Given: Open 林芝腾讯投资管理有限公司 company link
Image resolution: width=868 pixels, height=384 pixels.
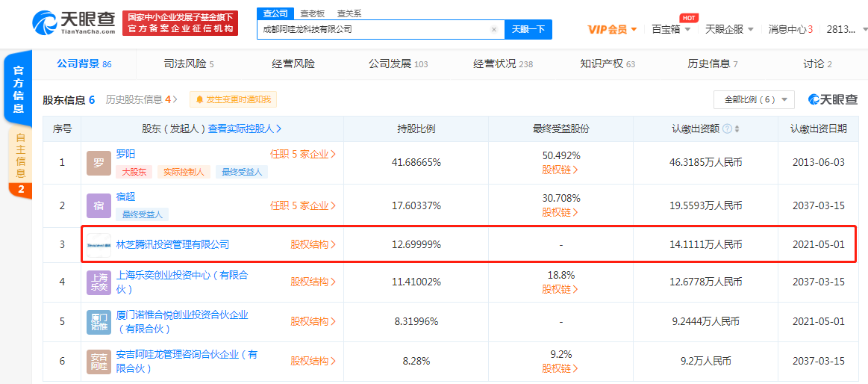Looking at the screenshot, I should 172,244.
